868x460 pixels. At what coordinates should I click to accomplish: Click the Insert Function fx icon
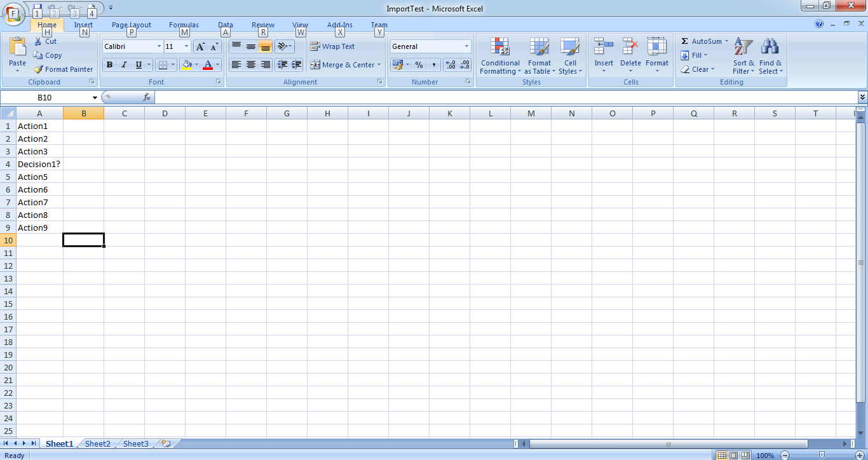coord(147,97)
